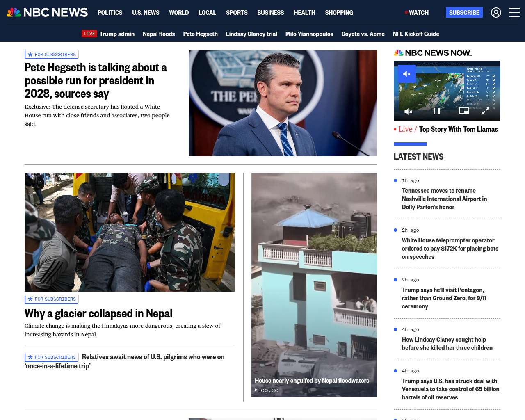Click the For Subscribers badge above the glacier headline
Viewport: 525px width, 420px height.
[52, 299]
